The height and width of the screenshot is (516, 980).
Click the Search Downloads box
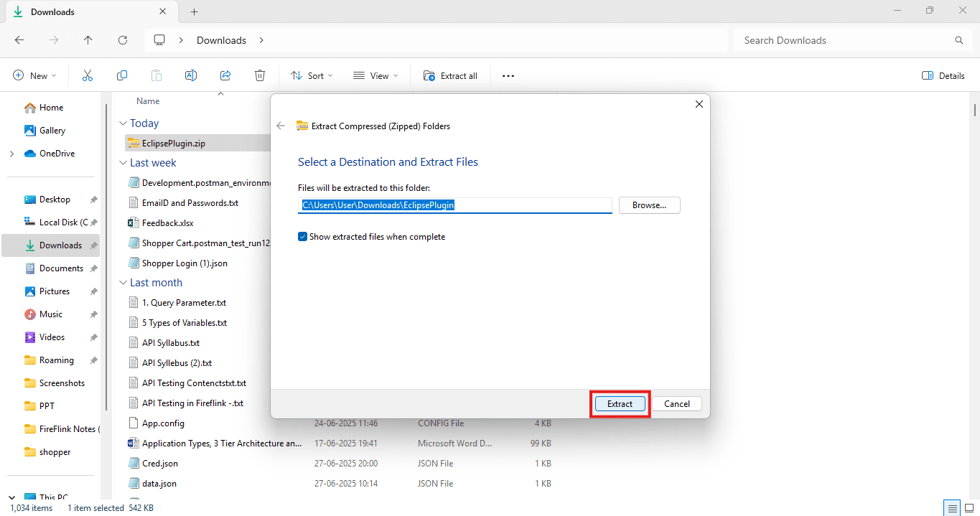tap(851, 40)
